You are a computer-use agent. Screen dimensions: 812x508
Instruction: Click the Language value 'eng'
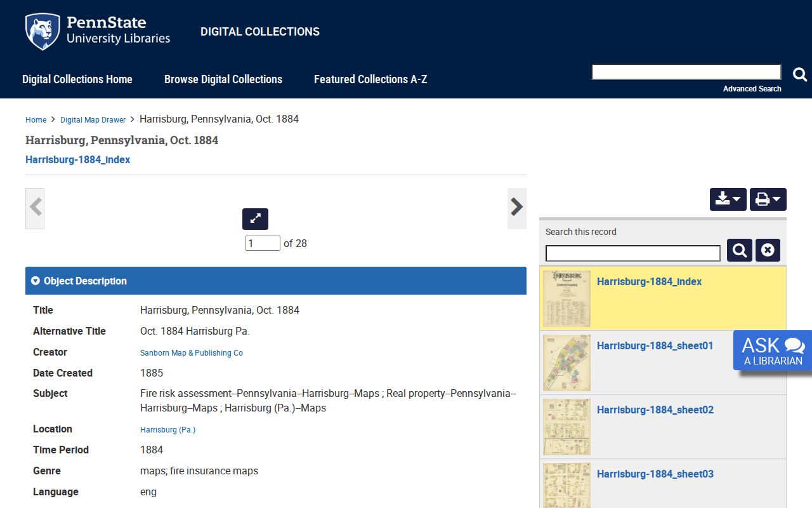point(148,492)
